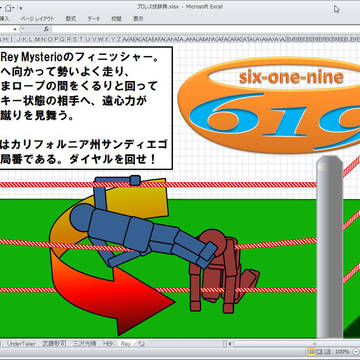This screenshot has height=360, width=360.
Task: Click the 100% zoom level button
Action: coord(342,352)
